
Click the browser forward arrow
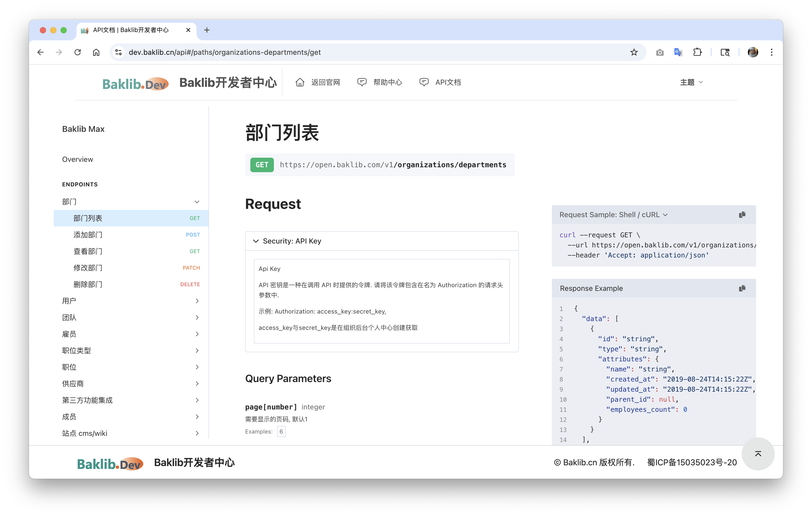pyautogui.click(x=59, y=52)
